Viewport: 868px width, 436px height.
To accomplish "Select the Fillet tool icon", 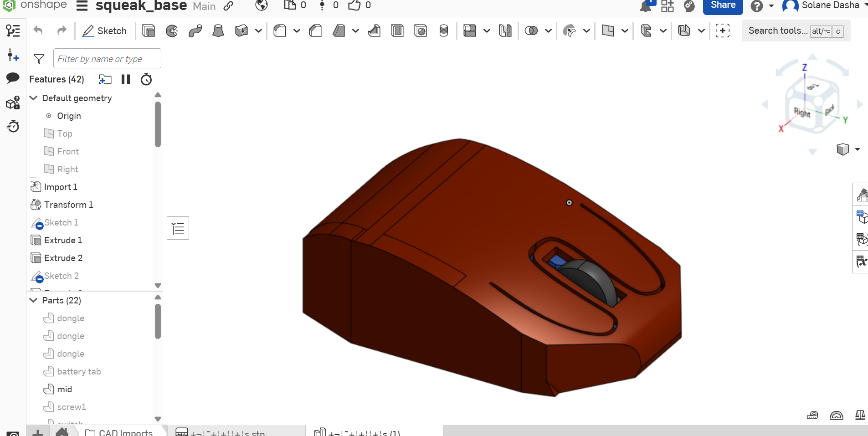I will [280, 31].
